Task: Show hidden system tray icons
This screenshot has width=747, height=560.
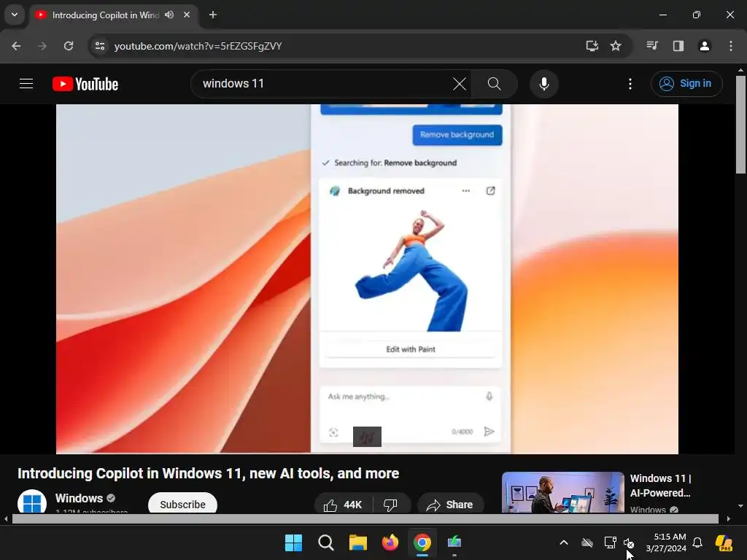Action: tap(564, 542)
